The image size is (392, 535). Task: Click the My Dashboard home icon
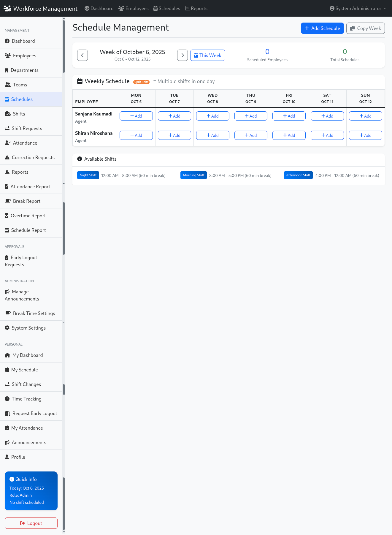[x=7, y=355]
